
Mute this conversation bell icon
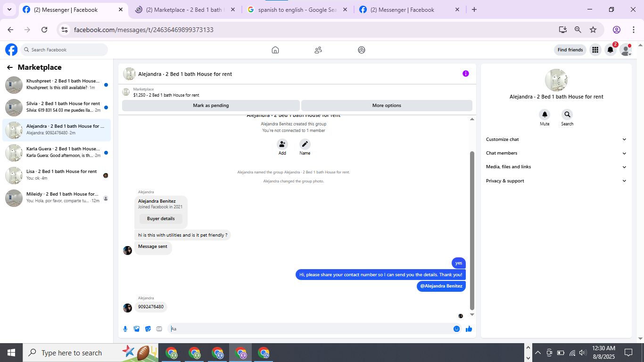click(x=545, y=115)
